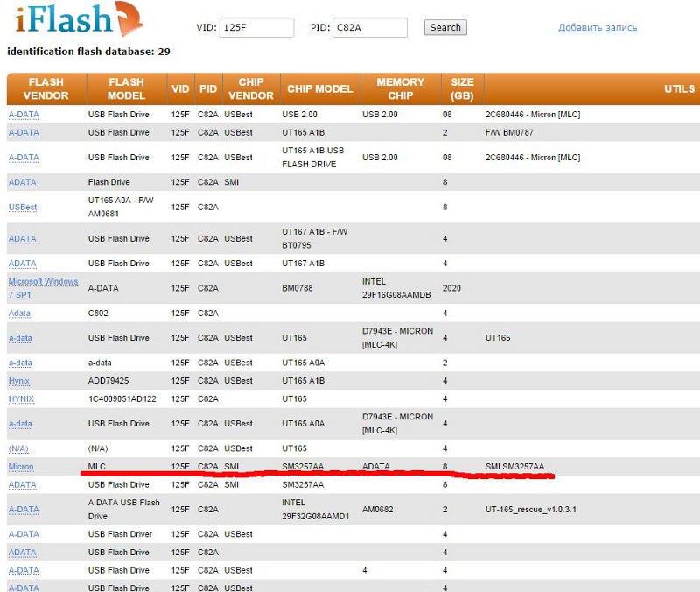The height and width of the screenshot is (592, 700).
Task: Select the ADD79425 flash model cell
Action: (x=108, y=381)
